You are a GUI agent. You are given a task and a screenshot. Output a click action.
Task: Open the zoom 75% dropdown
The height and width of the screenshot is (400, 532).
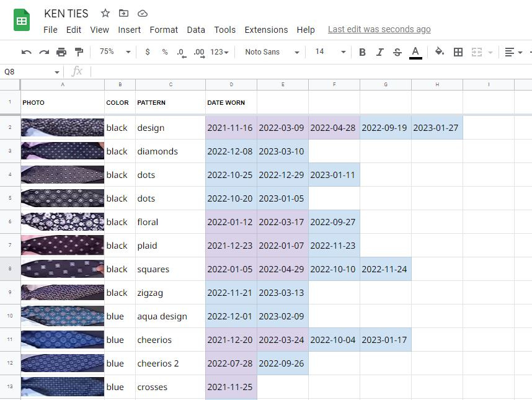(x=115, y=52)
